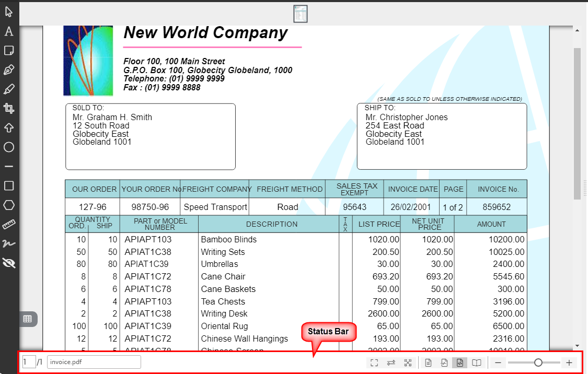Screen dimensions: 588x374
Task: Click the invoice.pdf file name field
Action: point(94,362)
